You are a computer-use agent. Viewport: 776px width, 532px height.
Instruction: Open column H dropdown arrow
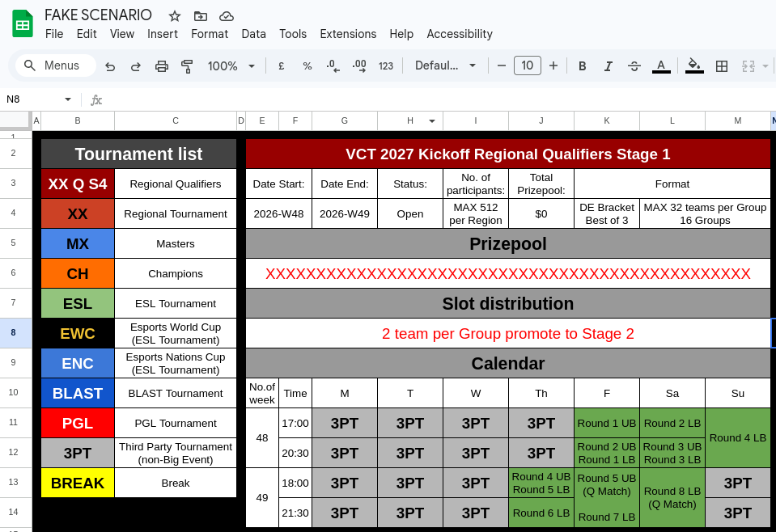tap(432, 120)
